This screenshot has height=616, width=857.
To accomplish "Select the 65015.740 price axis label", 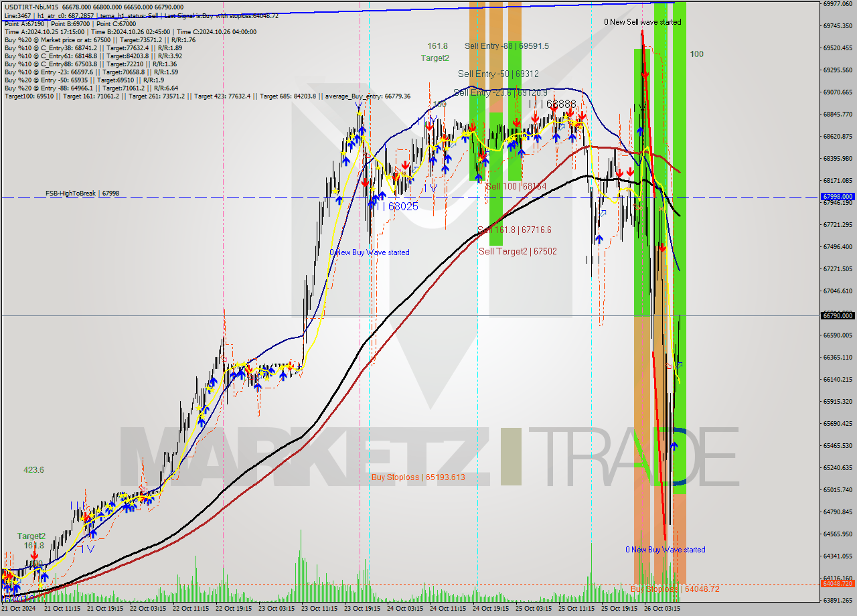I will click(x=838, y=489).
